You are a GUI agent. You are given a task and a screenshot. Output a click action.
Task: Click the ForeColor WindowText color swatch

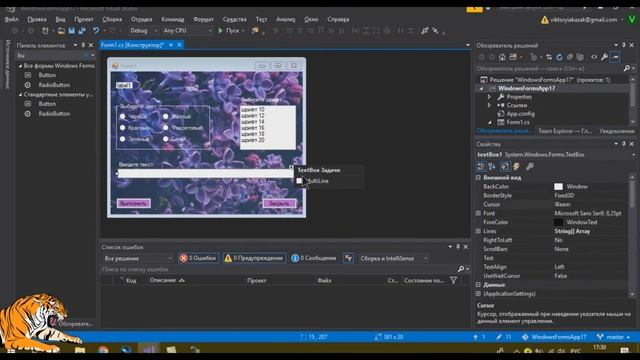(x=558, y=222)
